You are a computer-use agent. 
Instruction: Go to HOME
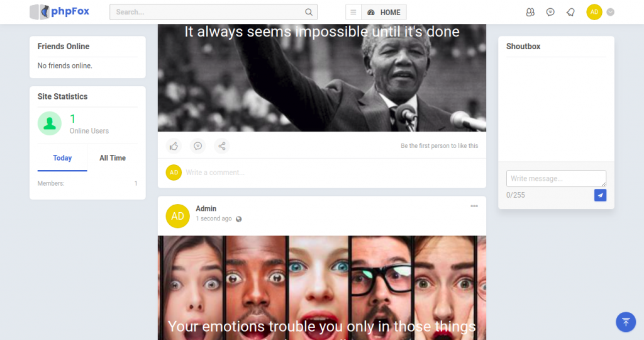[384, 13]
